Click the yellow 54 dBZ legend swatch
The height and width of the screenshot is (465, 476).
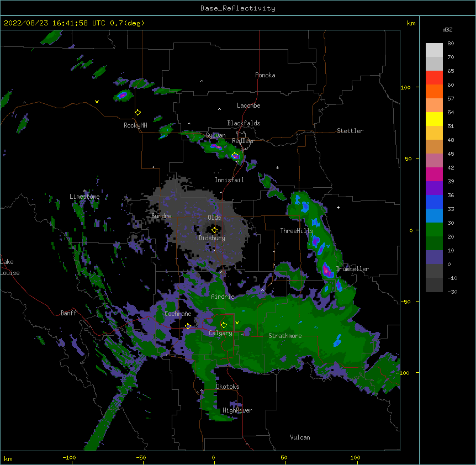pyautogui.click(x=434, y=119)
